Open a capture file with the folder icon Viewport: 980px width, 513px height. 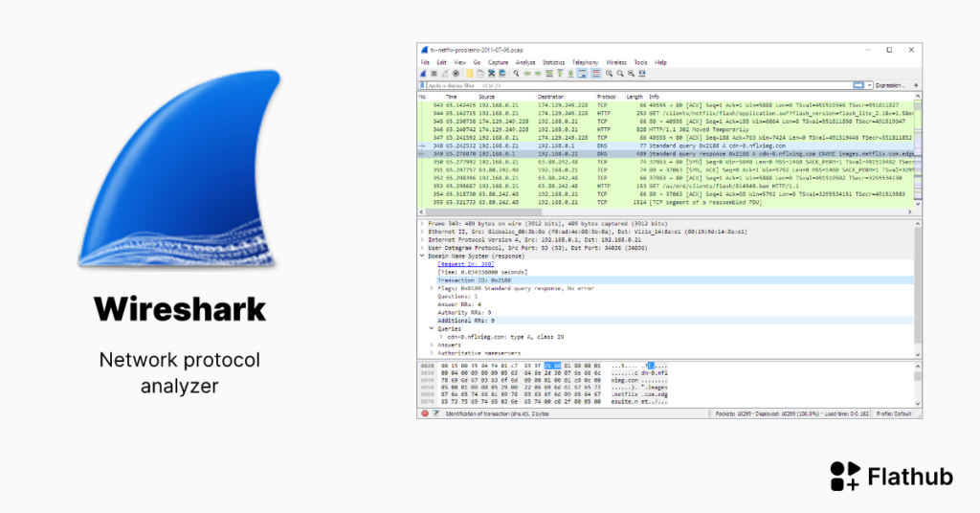point(469,74)
